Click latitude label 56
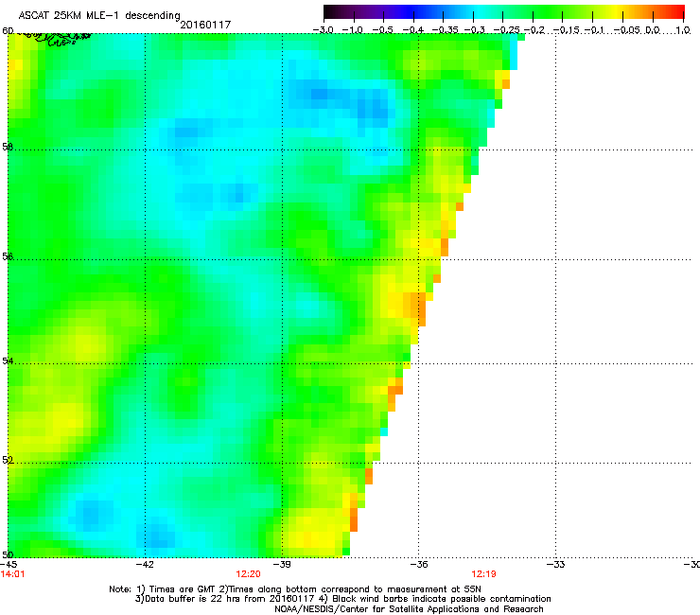This screenshot has width=700, height=615. [8, 256]
